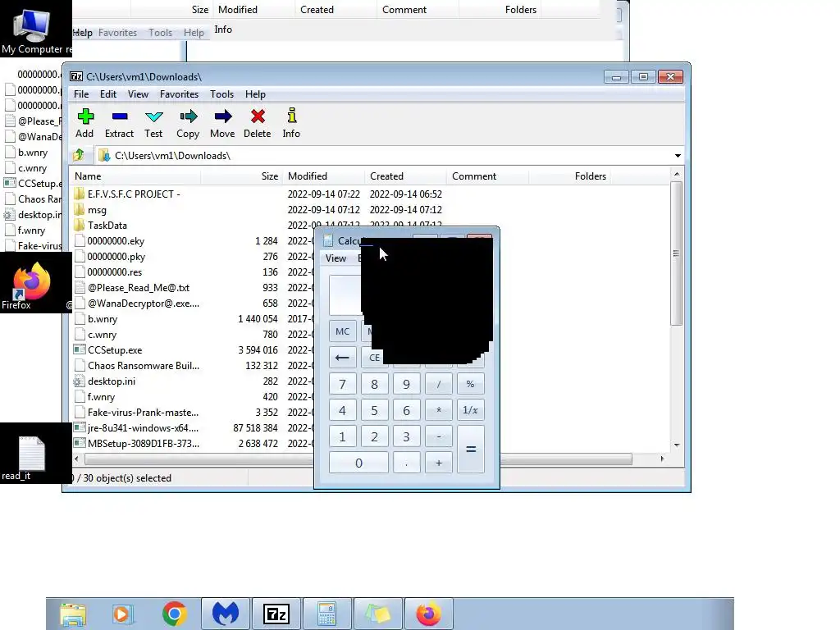Click calculator CE button

coord(373,358)
